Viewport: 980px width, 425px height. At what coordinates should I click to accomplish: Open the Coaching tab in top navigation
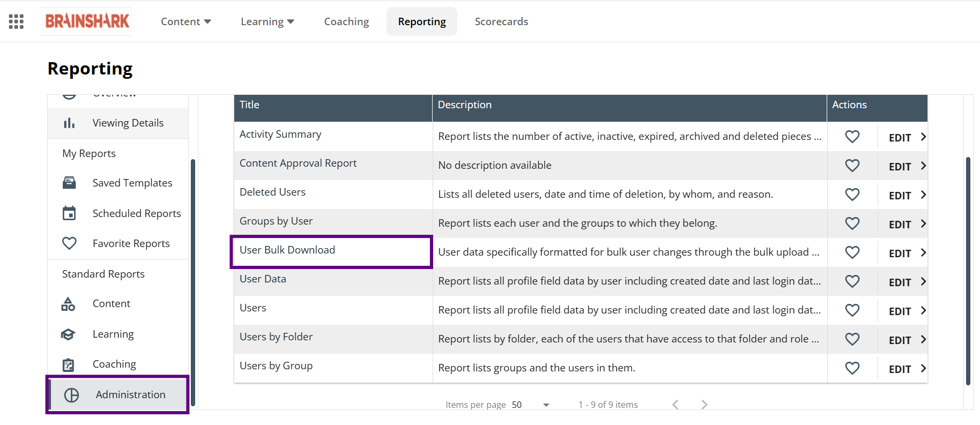coord(346,21)
